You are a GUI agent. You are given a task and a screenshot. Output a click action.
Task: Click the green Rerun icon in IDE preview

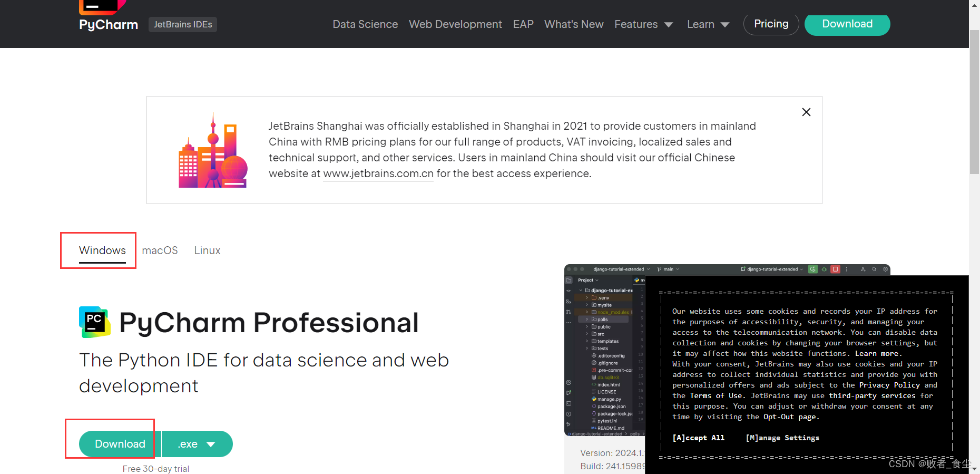tap(813, 269)
